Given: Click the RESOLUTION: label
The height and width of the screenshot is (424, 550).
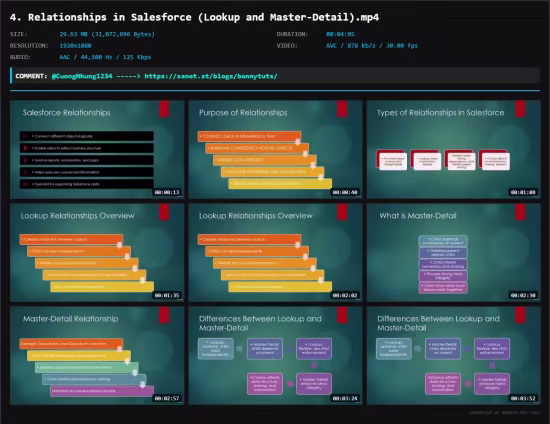Looking at the screenshot, I should tap(29, 46).
